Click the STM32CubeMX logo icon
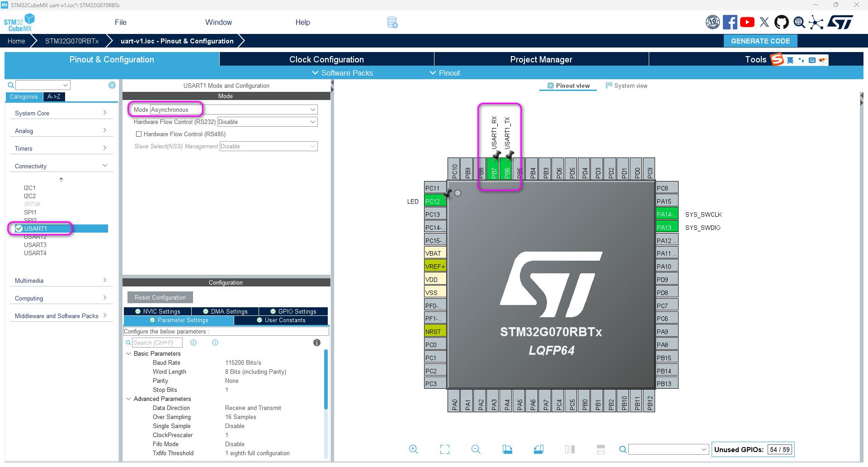Viewport: 868px width, 467px height. click(19, 22)
